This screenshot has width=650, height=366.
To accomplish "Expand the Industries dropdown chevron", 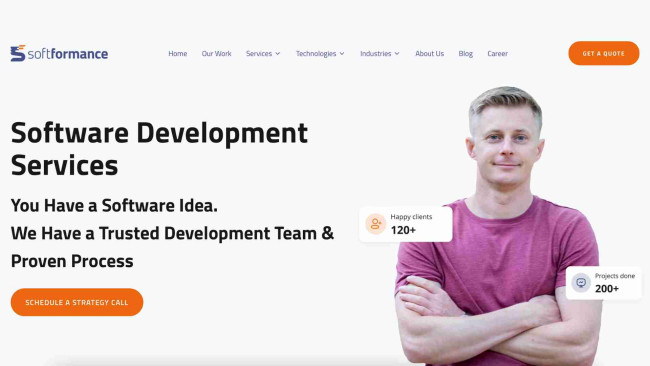I will pos(397,53).
